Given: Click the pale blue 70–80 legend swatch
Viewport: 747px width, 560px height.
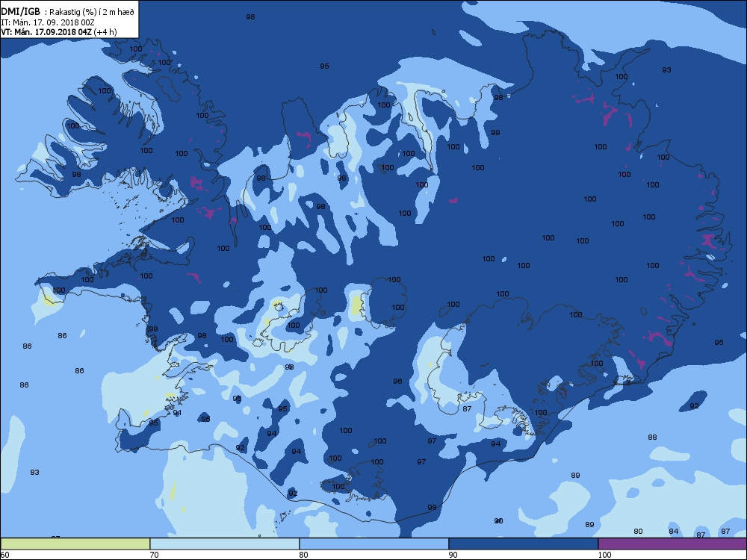Looking at the screenshot, I should click(224, 544).
